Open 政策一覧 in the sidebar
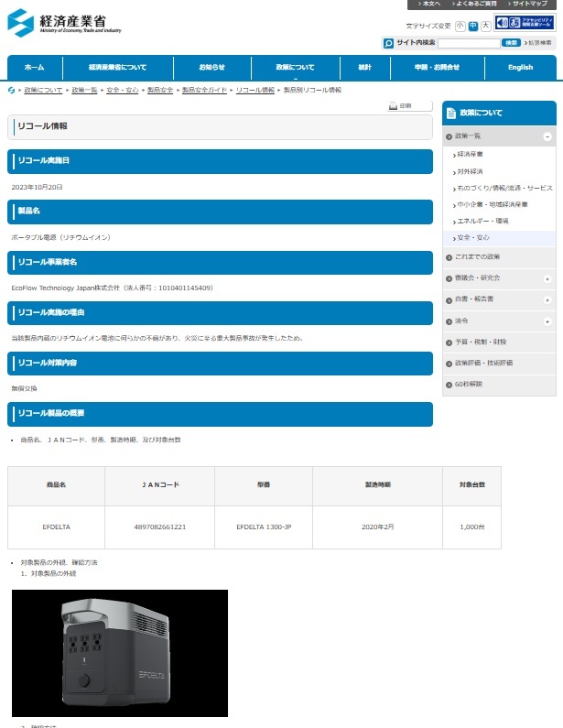 468,136
